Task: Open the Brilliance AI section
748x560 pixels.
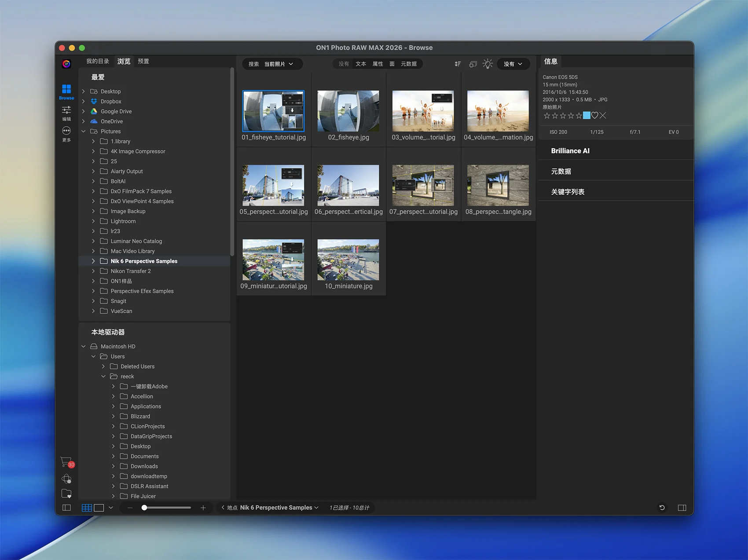Action: [570, 151]
